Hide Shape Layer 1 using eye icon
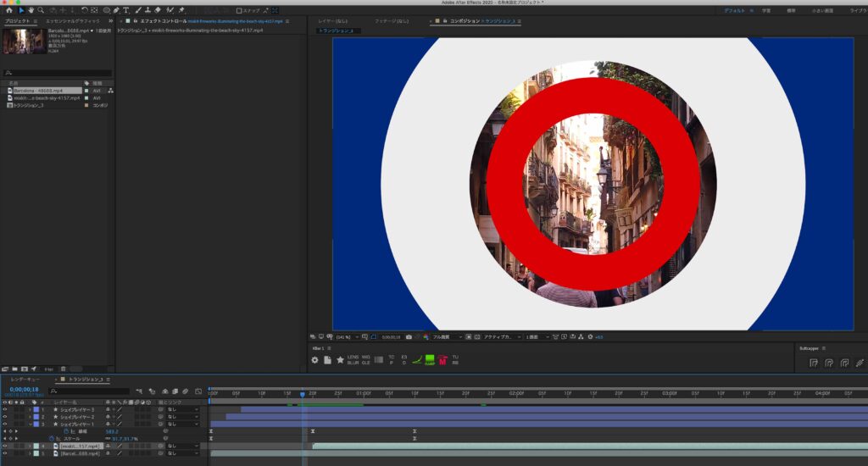Viewport: 868px width, 466px height. (5, 424)
